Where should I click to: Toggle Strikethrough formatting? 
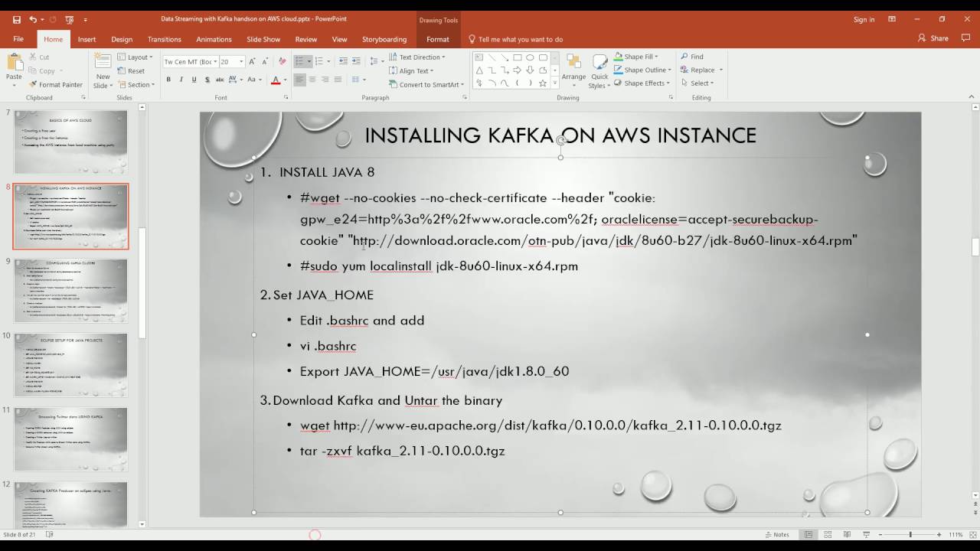point(220,80)
